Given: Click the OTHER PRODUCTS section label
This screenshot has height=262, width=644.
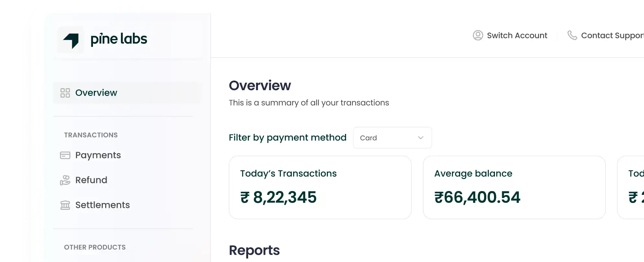Looking at the screenshot, I should [95, 247].
